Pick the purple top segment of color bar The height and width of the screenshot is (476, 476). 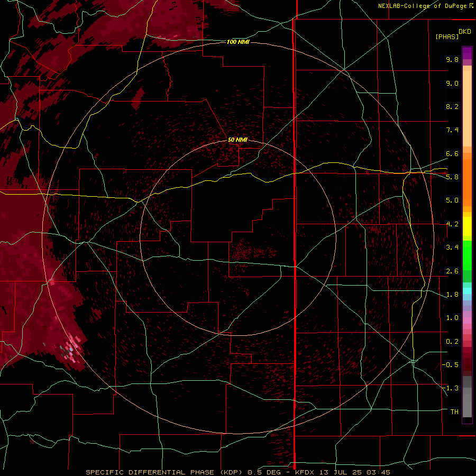point(467,53)
